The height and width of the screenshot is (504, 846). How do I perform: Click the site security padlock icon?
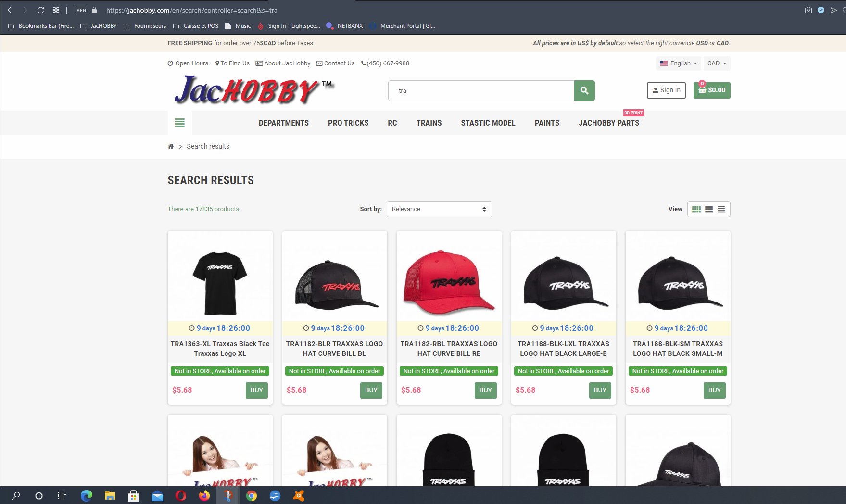[94, 10]
